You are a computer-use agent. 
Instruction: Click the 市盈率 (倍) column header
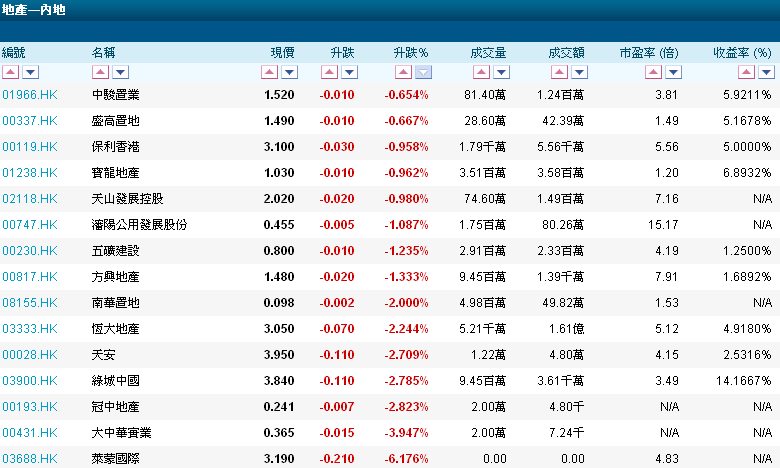point(649,53)
